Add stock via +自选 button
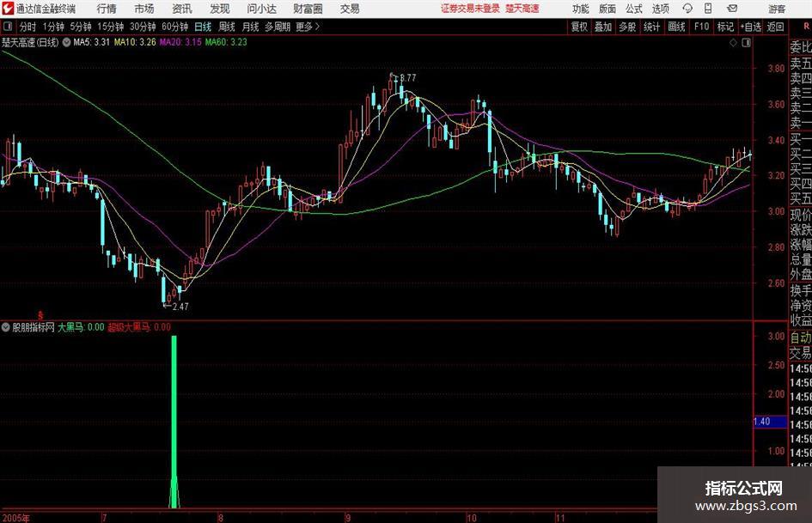The width and height of the screenshot is (812, 523). pos(750,27)
